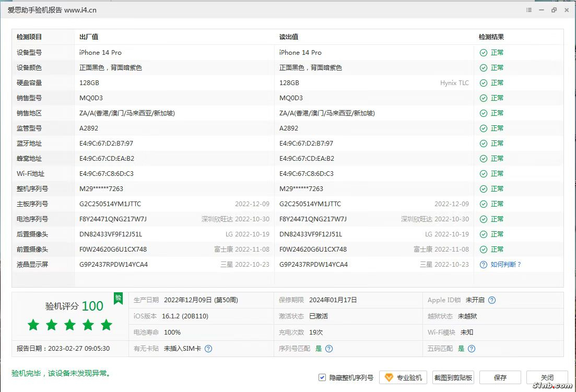Click help icon beside 序列号匹配 result
The image size is (576, 392).
[x=329, y=349]
